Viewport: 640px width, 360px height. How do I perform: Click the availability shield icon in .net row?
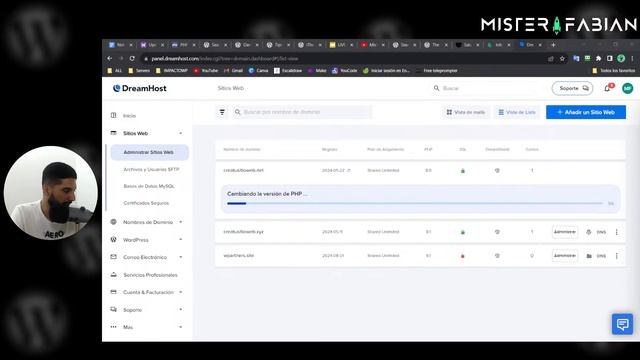click(x=497, y=171)
